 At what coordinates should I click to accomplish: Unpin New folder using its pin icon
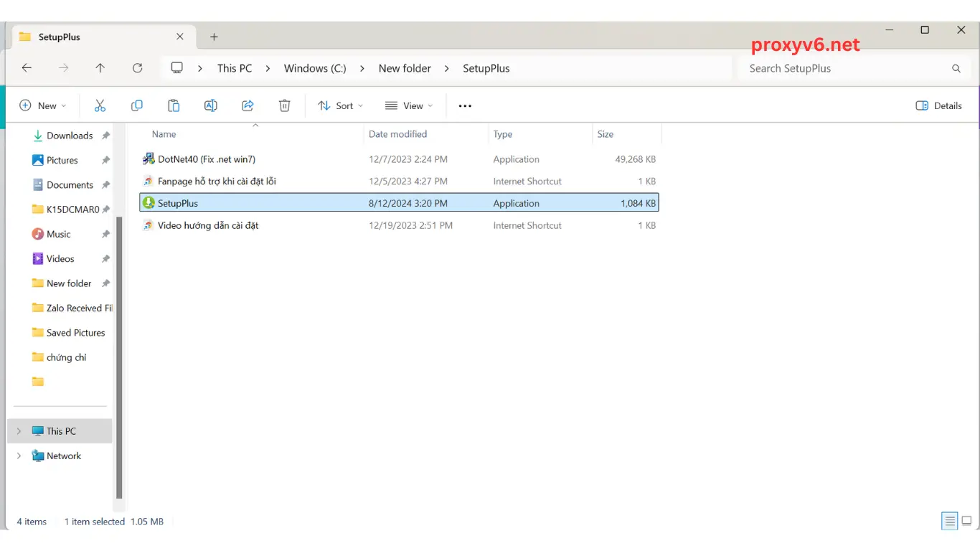point(105,283)
